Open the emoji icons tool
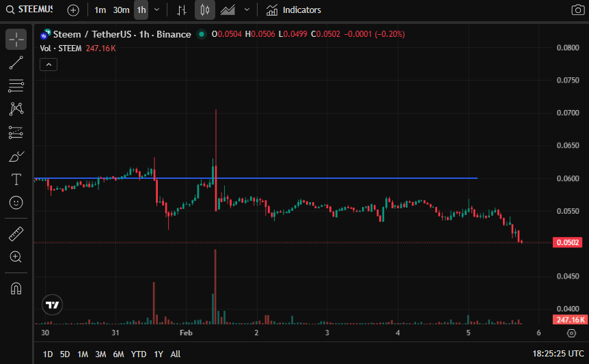Image resolution: width=589 pixels, height=364 pixels. (16, 203)
